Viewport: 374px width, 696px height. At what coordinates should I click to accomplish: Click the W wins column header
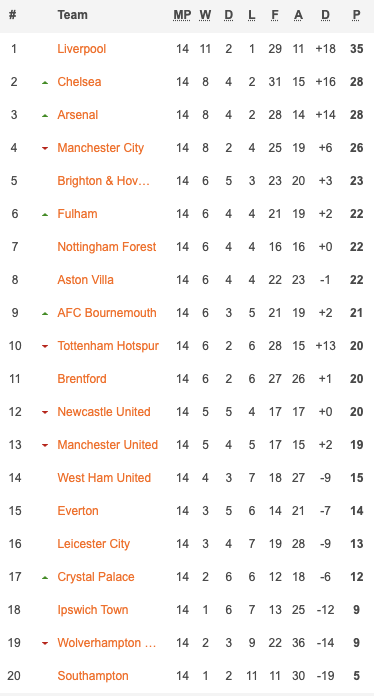pos(205,15)
